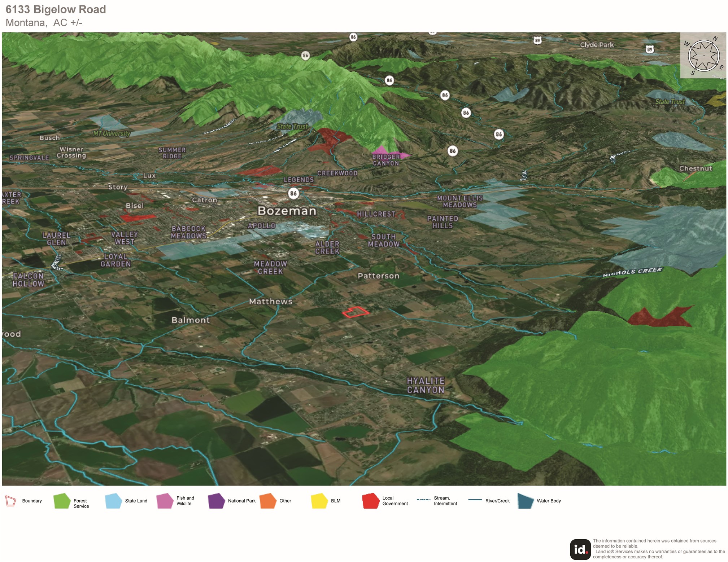Click the State Land light blue swatch
The height and width of the screenshot is (562, 728).
[113, 501]
